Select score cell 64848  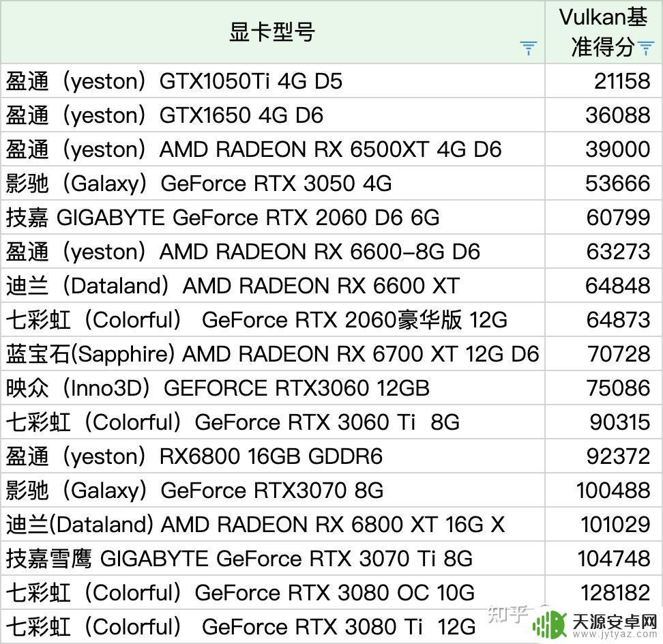coord(604,285)
